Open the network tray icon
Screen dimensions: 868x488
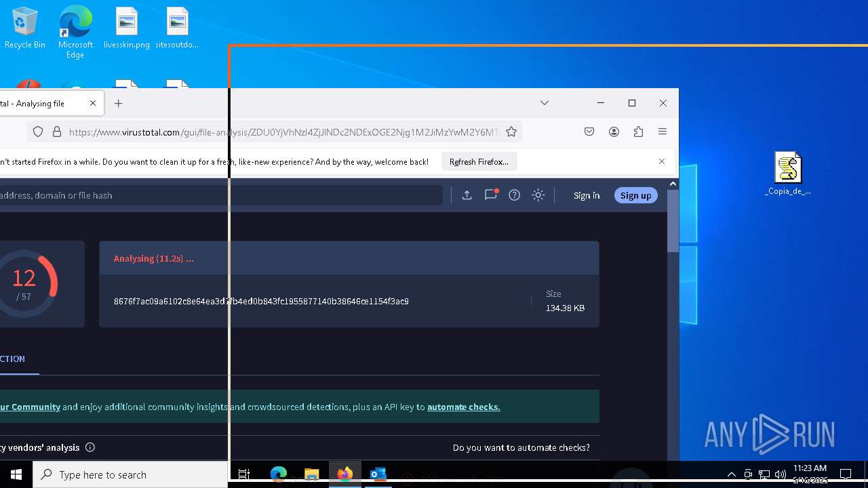[x=764, y=474]
